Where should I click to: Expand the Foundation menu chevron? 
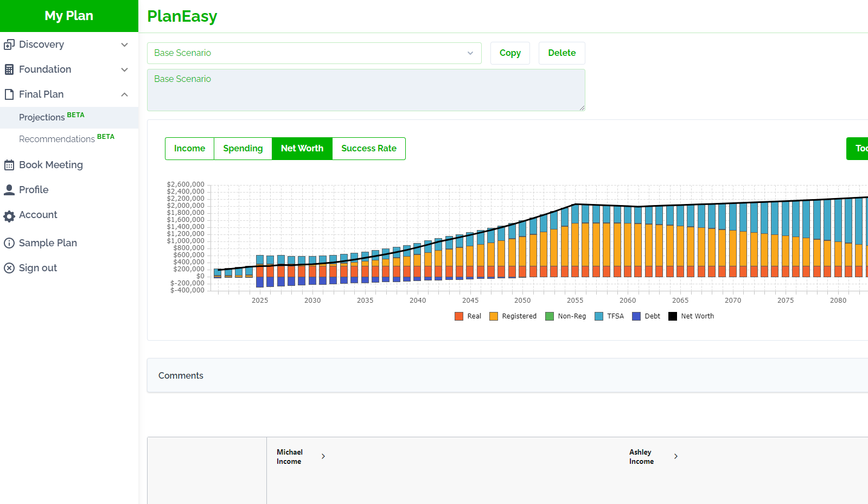tap(125, 69)
